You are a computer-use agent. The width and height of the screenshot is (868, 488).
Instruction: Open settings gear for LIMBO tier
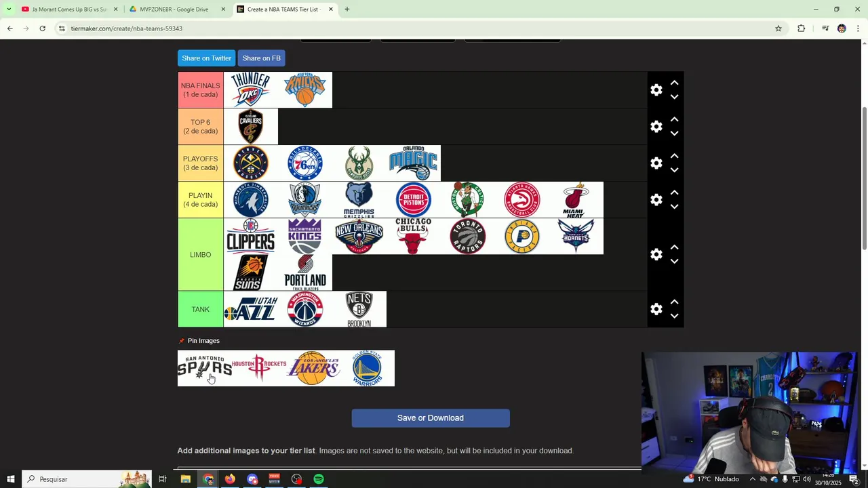click(x=656, y=255)
